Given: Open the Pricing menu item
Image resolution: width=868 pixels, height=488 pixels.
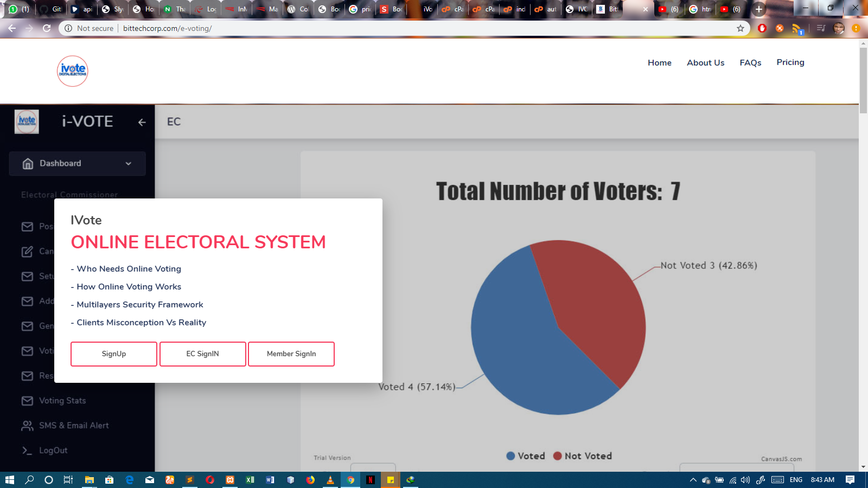Looking at the screenshot, I should 790,62.
